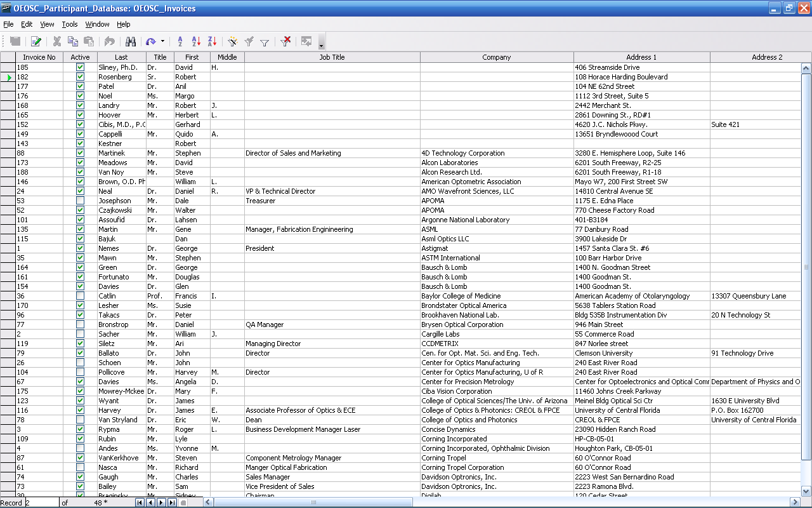Open datasheet Design view with pencil icon
The height and width of the screenshot is (508, 812).
[36, 41]
